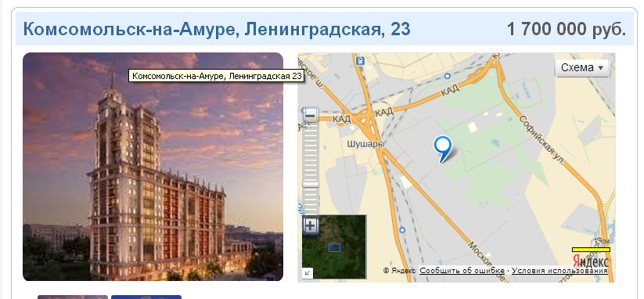The height and width of the screenshot is (299, 644).
Task: Click the Сообщить об ошибке link
Action: coord(462,271)
